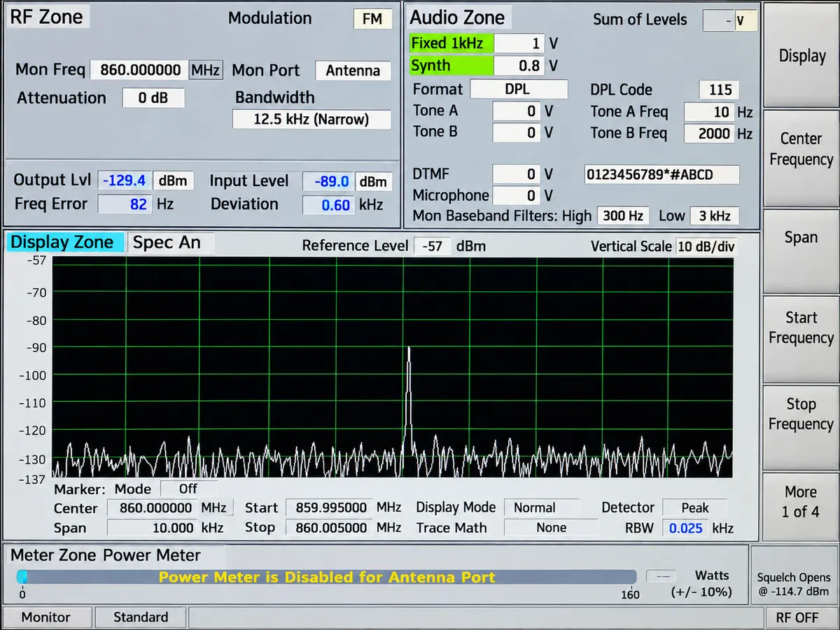This screenshot has height=630, width=840.
Task: Edit the DTMF sequence 0123456789*#ABCD
Action: tap(661, 174)
